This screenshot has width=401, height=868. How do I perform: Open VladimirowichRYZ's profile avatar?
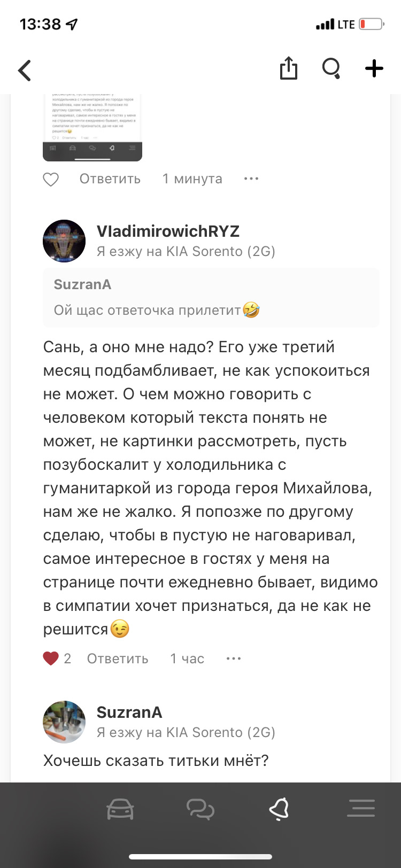[x=64, y=241]
